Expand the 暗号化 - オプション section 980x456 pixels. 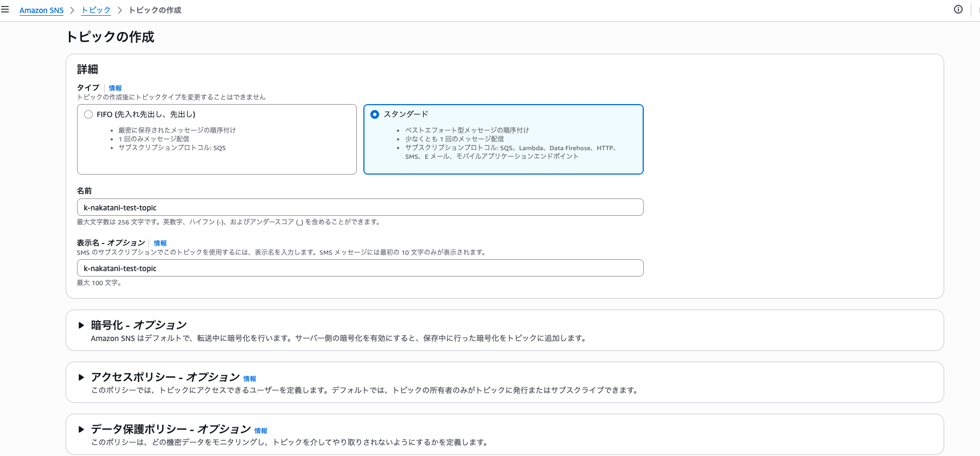coord(81,325)
